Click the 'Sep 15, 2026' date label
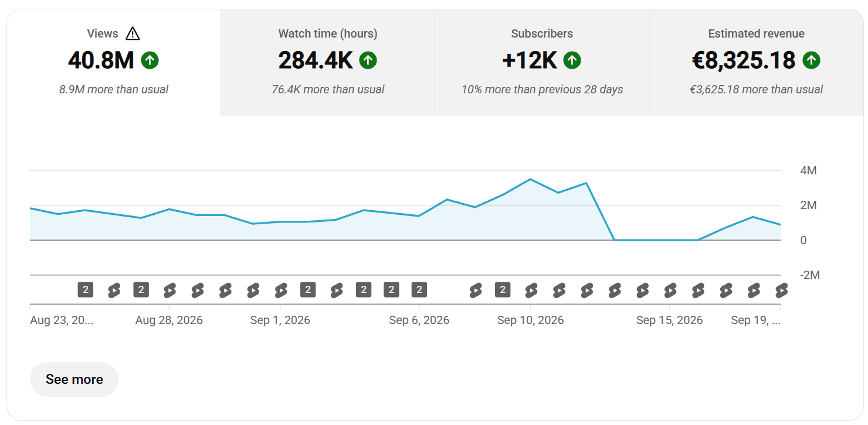 coord(669,320)
